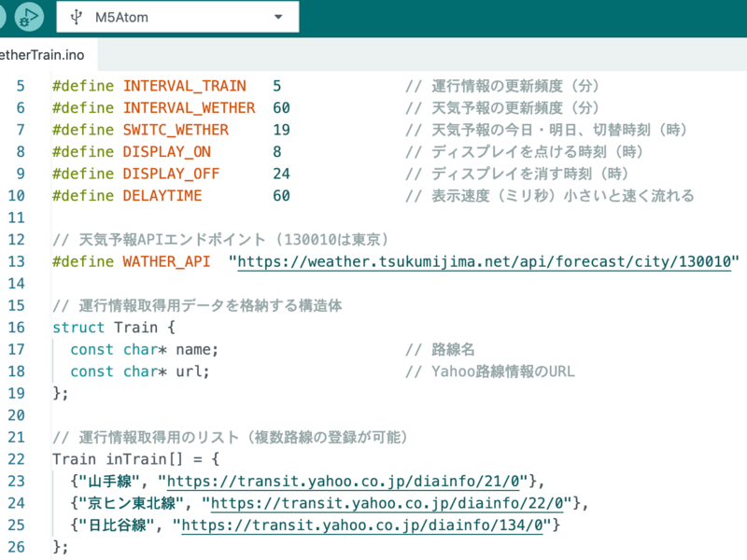The width and height of the screenshot is (747, 560).
Task: Open the Yahoo transit diainfo/134/0 link
Action: 366,525
